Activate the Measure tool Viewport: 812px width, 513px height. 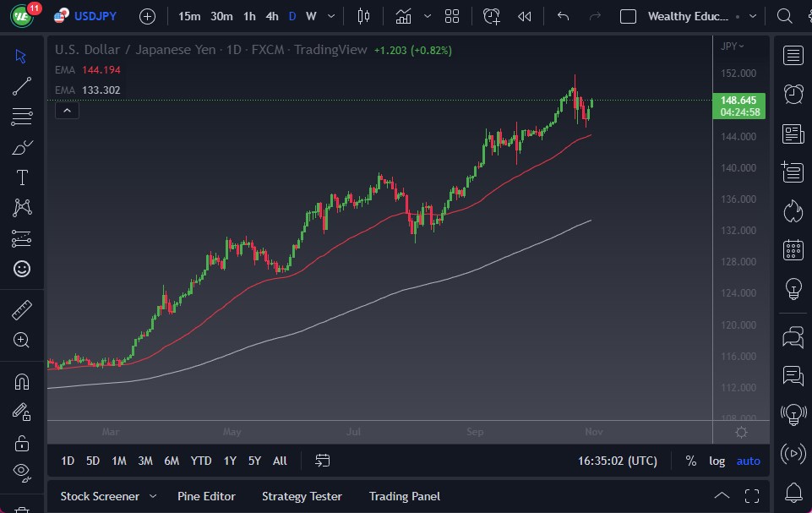(x=22, y=309)
